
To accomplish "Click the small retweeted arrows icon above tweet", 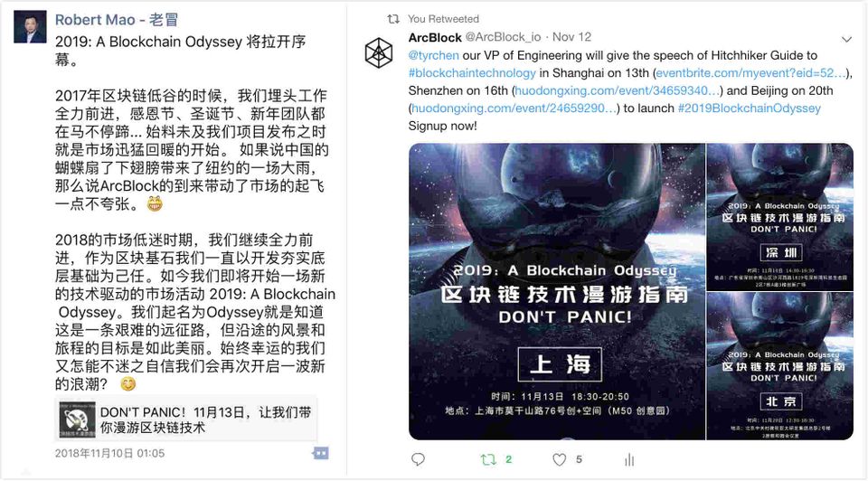I will point(393,19).
